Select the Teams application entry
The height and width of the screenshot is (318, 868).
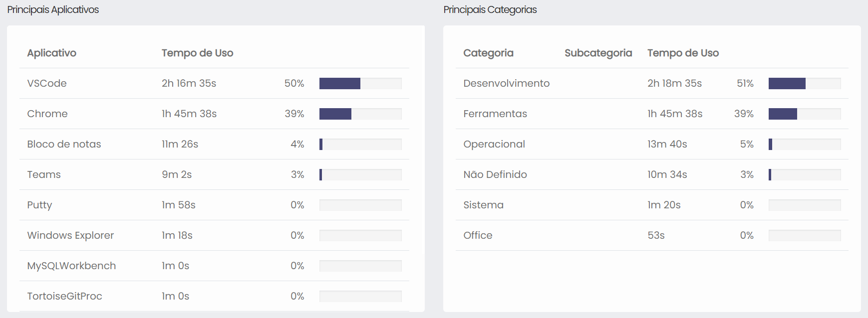pos(44,174)
